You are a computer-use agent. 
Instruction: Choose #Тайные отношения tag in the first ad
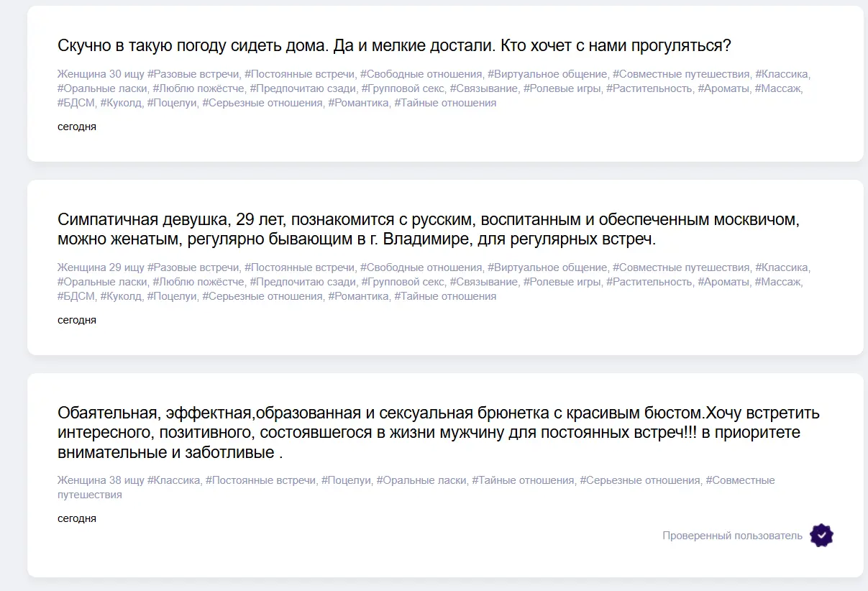445,103
